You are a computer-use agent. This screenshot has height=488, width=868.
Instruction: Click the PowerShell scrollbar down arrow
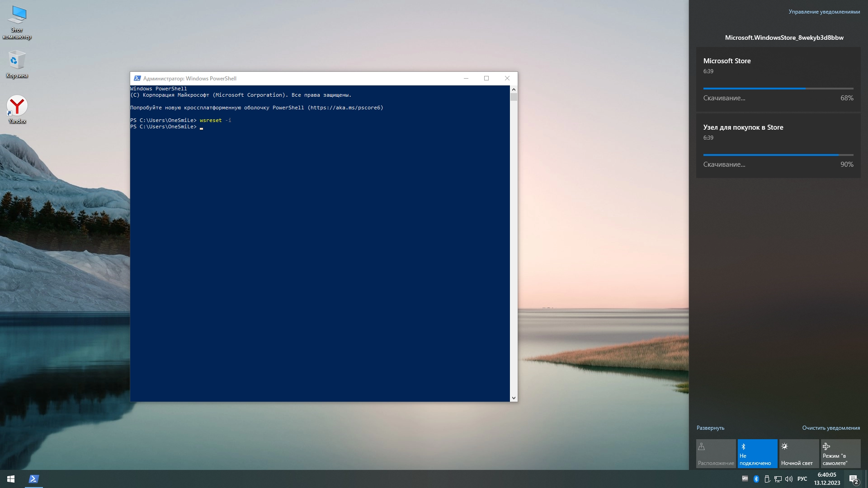click(514, 398)
